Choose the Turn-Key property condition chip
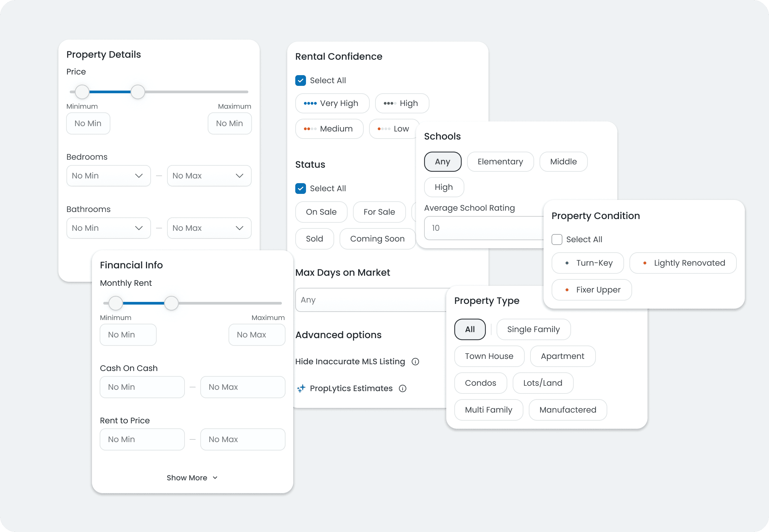The width and height of the screenshot is (769, 532). (x=587, y=263)
